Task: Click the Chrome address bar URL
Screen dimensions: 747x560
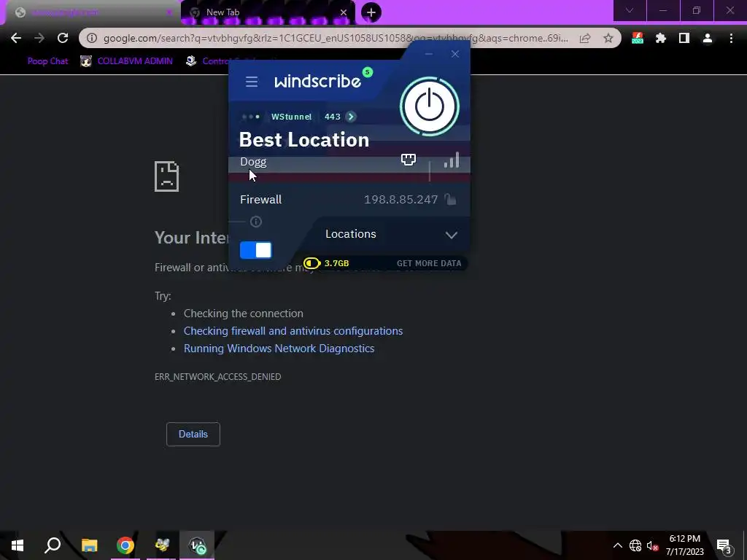Action: (x=336, y=38)
